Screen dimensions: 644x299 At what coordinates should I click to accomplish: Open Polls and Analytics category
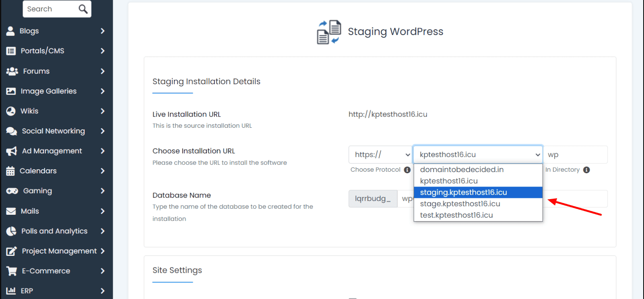click(54, 231)
